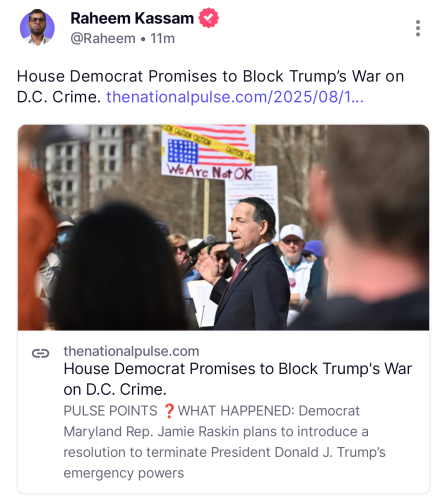This screenshot has height=500, width=447.
Task: Click the @Raheem handle
Action: tap(103, 39)
